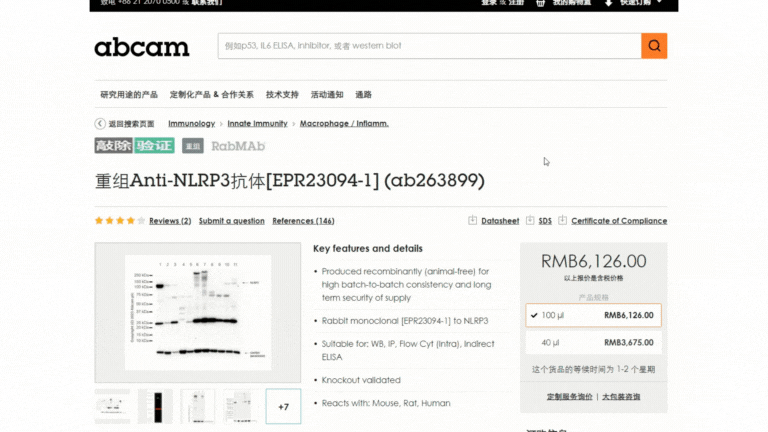This screenshot has width=768, height=432.
Task: Click the knockout validated 敲除验证 badge
Action: click(x=135, y=145)
